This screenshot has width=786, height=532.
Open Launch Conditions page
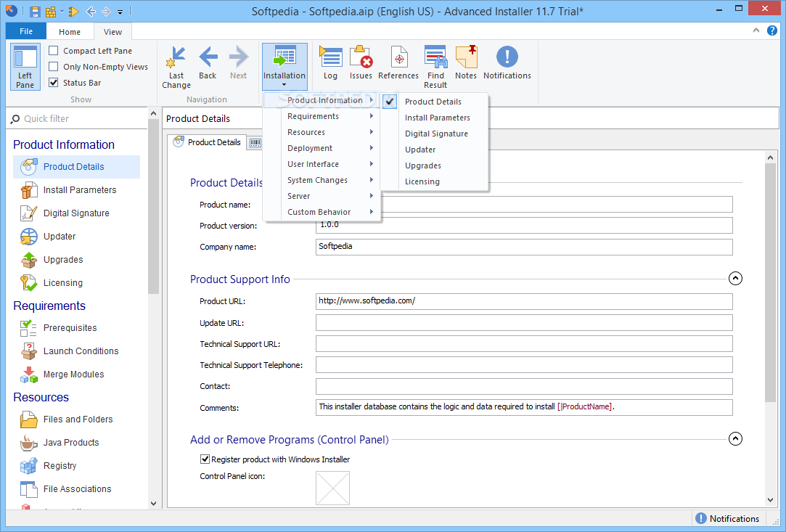(x=76, y=351)
